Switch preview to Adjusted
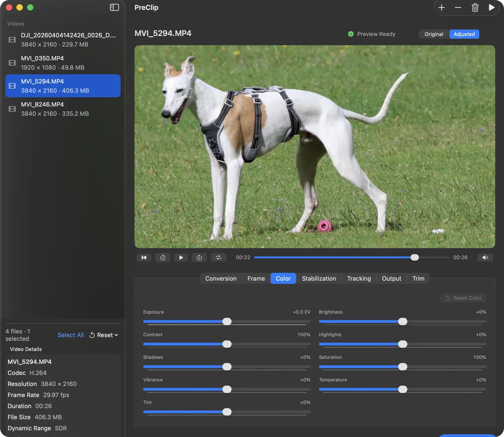 (464, 34)
